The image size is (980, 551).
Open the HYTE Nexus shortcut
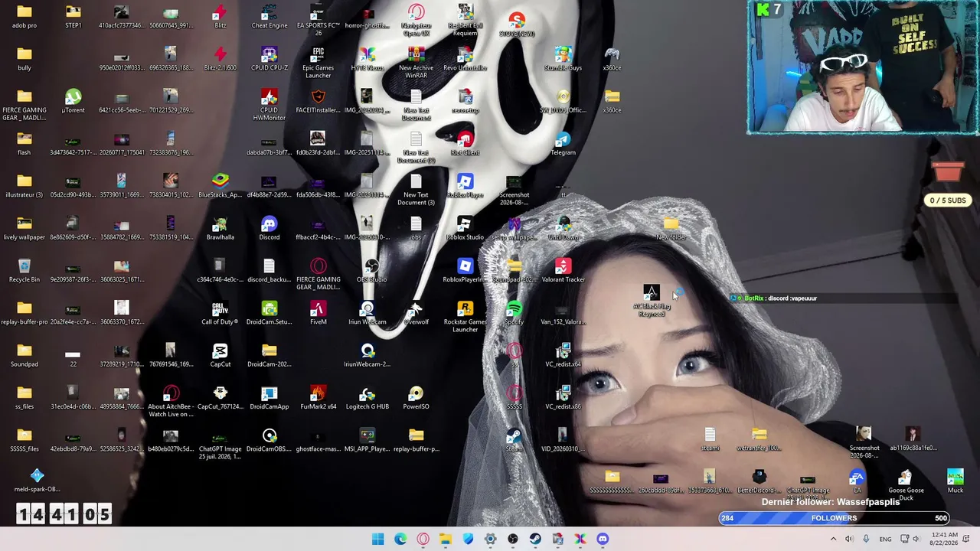point(367,59)
